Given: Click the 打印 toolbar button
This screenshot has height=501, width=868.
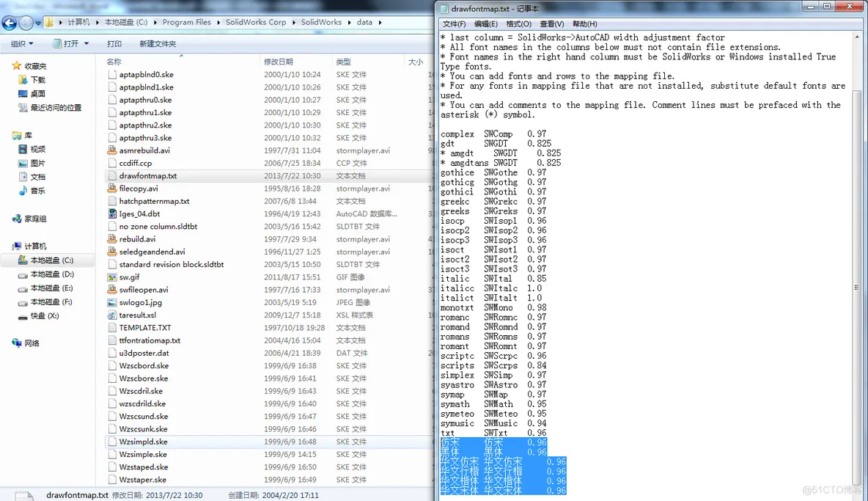Looking at the screenshot, I should click(114, 44).
